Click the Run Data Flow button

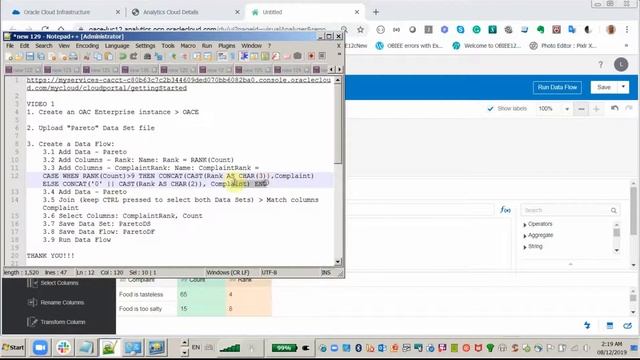click(557, 87)
